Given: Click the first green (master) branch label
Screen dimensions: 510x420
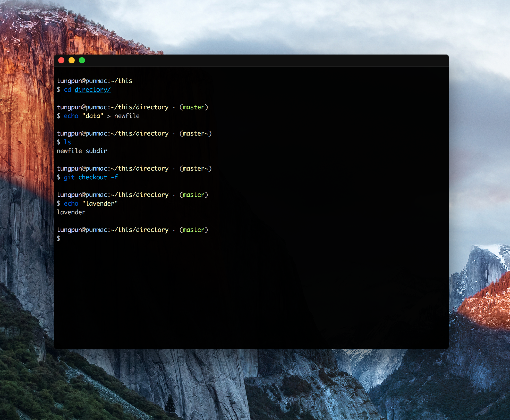Looking at the screenshot, I should point(193,107).
